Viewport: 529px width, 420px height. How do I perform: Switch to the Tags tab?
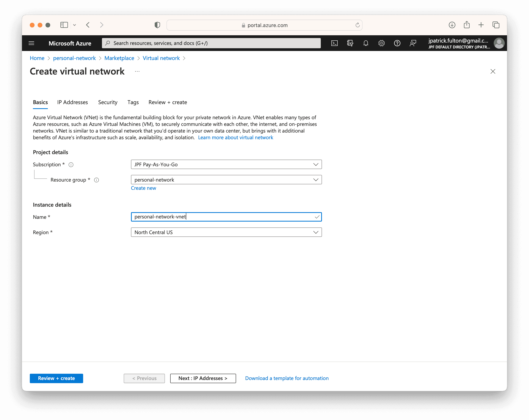tap(133, 102)
